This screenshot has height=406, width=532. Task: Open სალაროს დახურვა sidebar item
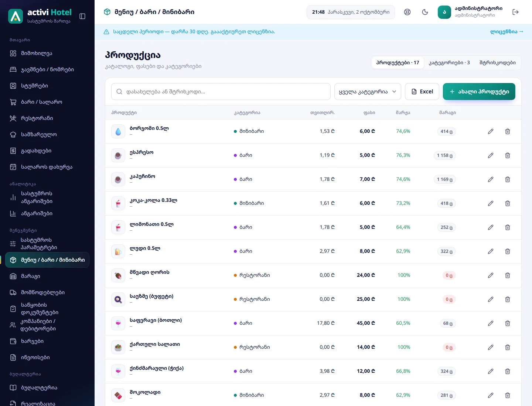click(47, 167)
